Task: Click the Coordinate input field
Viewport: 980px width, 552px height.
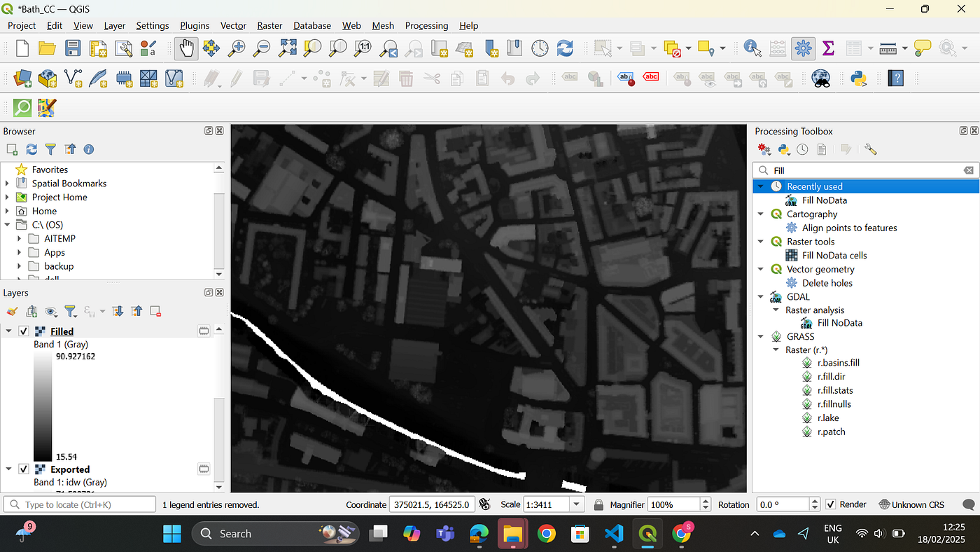Action: point(433,504)
